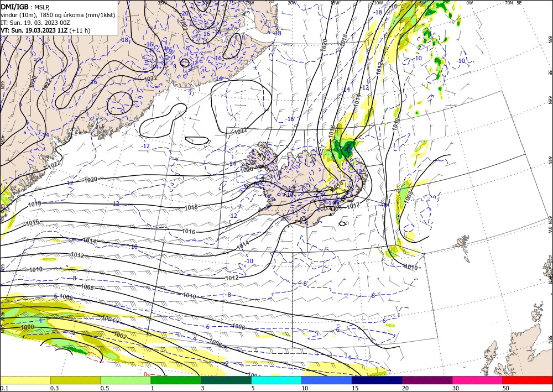The height and width of the screenshot is (392, 553).
Task: Click the cyan 5 mm legend swatch
Action: point(276,380)
